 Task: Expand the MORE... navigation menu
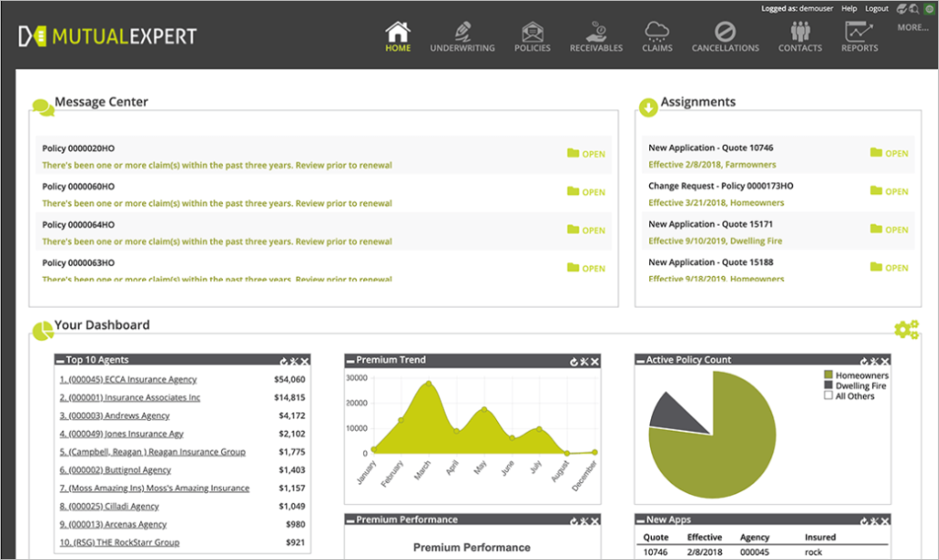[x=912, y=27]
